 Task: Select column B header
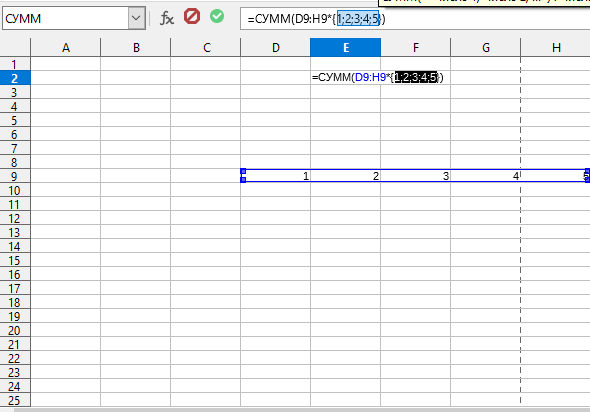click(136, 47)
